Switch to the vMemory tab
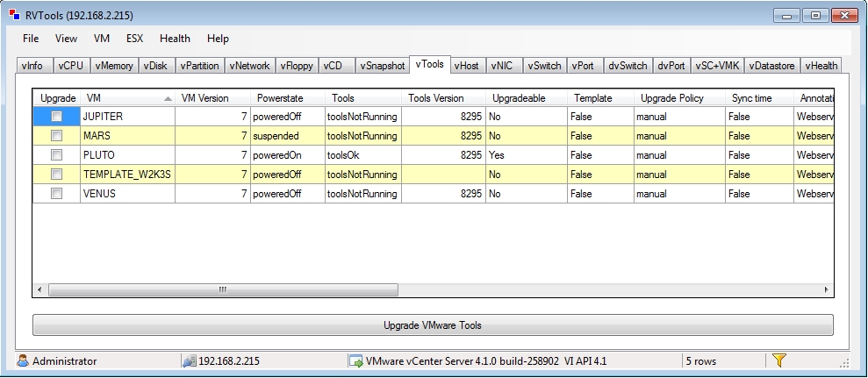Screen dimensions: 868x378 pyautogui.click(x=114, y=65)
